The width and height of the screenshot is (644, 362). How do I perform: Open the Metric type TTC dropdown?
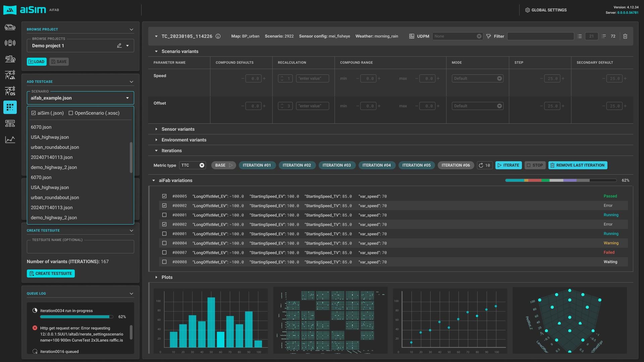pos(193,165)
